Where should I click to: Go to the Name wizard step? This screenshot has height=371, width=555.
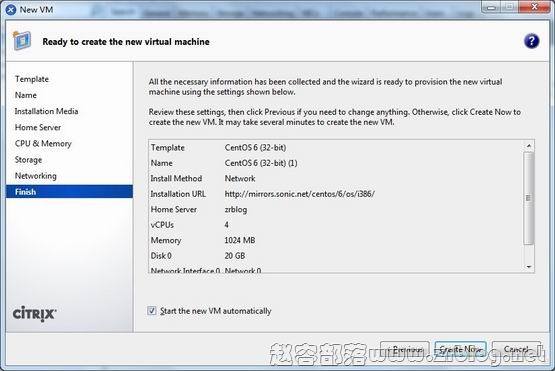pyautogui.click(x=25, y=95)
